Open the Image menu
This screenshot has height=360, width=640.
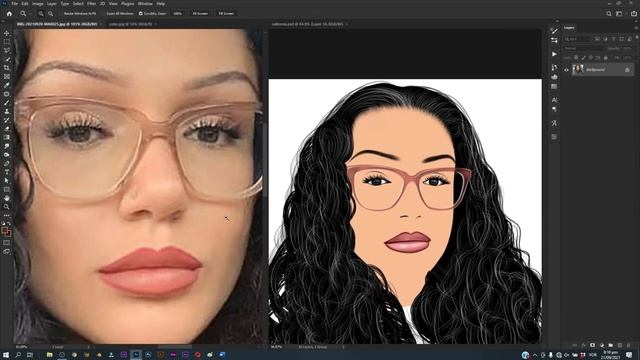(38, 4)
